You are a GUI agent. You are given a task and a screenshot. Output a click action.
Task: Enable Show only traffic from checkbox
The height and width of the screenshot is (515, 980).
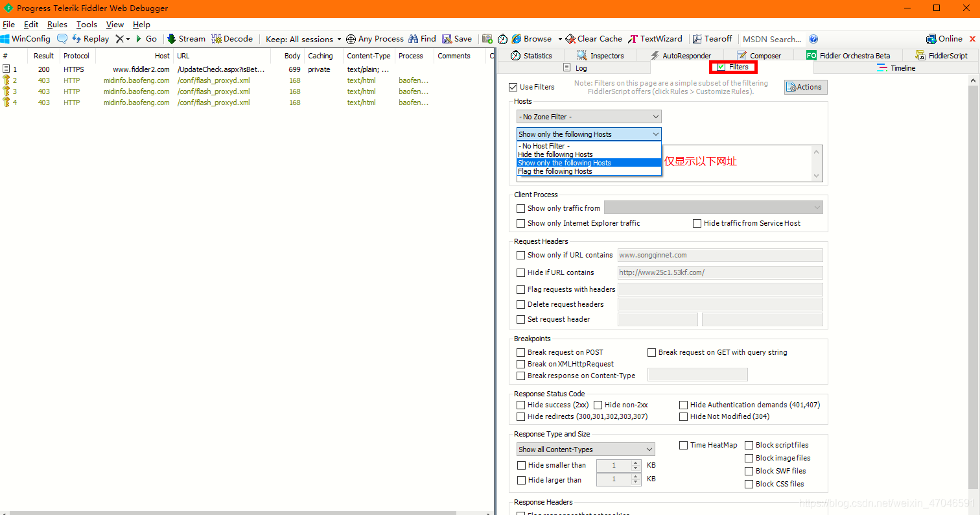[520, 208]
